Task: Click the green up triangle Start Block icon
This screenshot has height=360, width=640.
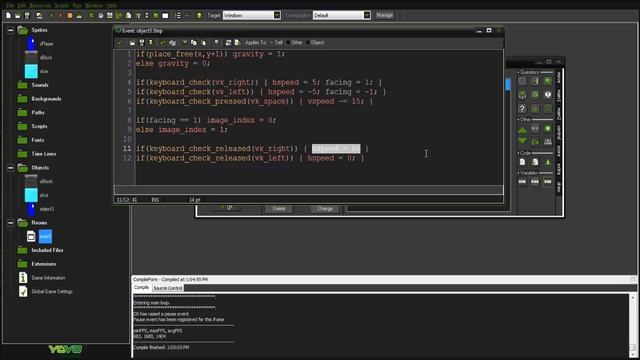Action: click(522, 129)
